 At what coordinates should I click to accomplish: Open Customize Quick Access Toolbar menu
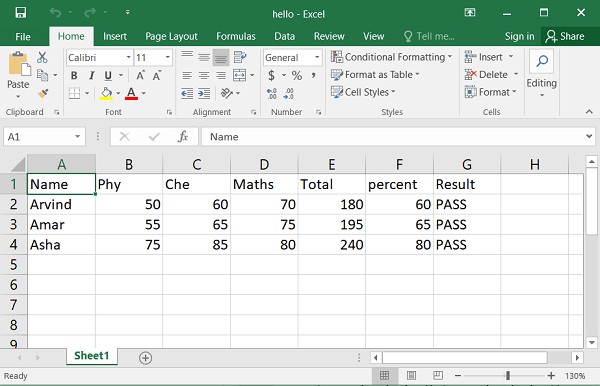tap(127, 13)
